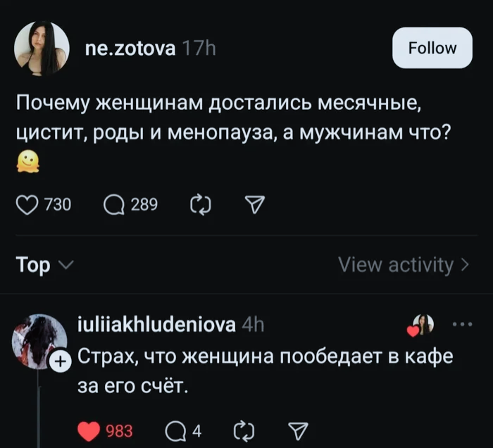The width and height of the screenshot is (493, 448).
Task: Open three-dot menu on iuliiakhludeniova reply
Action: (462, 325)
